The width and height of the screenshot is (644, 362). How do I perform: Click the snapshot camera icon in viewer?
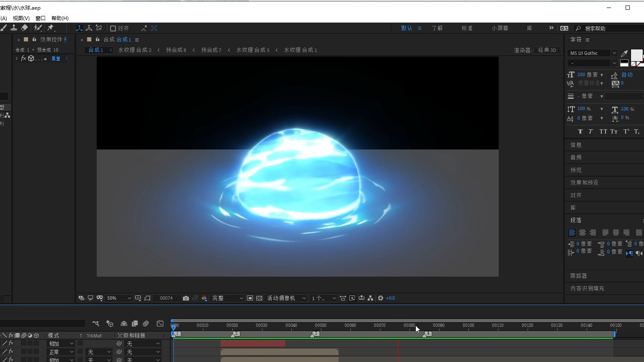point(186,298)
